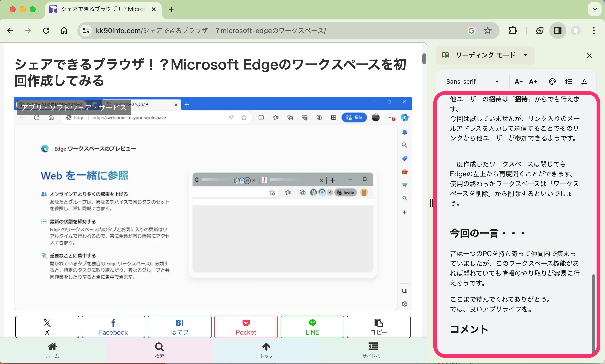Share via はてブ button
The width and height of the screenshot is (605, 364).
180,327
